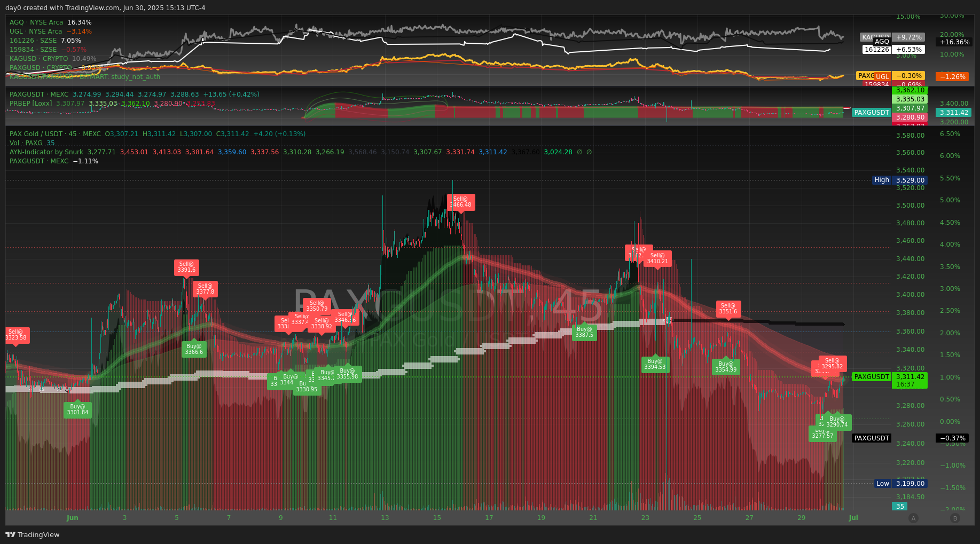
Task: Click the 16:37 bar countdown label
Action: tap(905, 384)
